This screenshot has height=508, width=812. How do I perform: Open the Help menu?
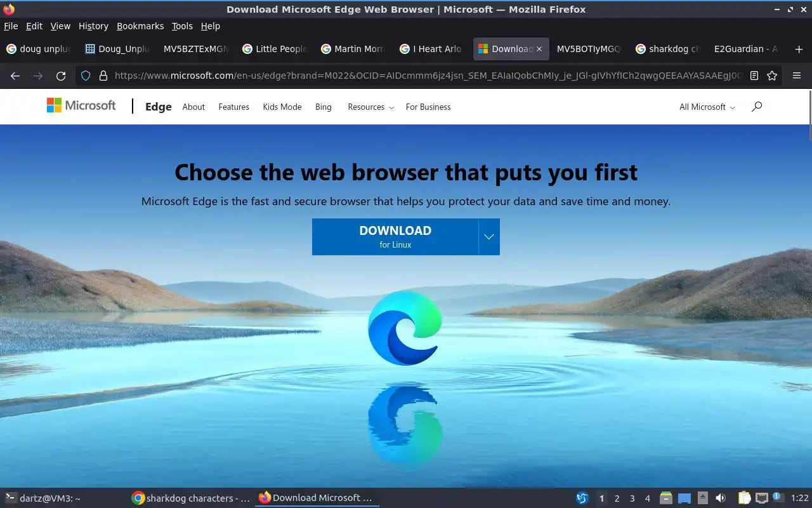tap(210, 26)
